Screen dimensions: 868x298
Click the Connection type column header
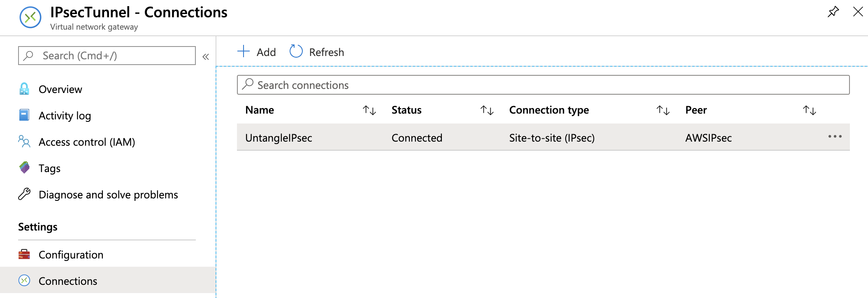pyautogui.click(x=549, y=110)
